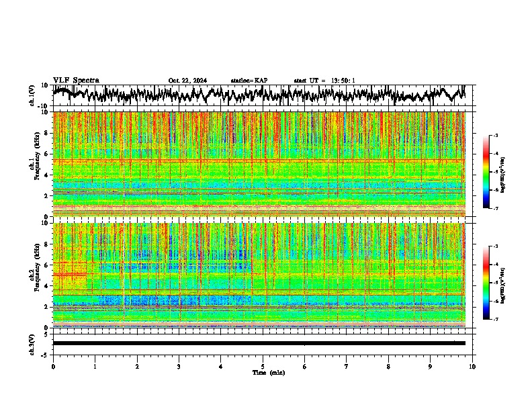Click the log(PSD) label beside ch.2 color scale
532x411 pixels.
503,286
